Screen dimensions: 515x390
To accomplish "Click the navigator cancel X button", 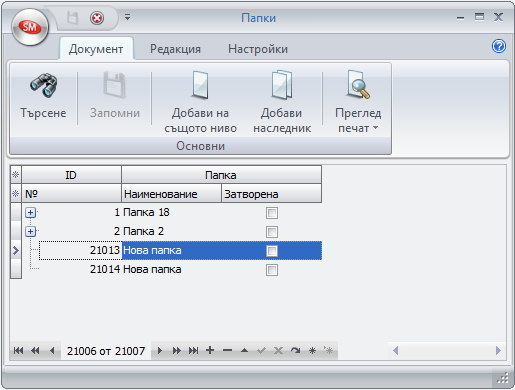I will pos(278,351).
